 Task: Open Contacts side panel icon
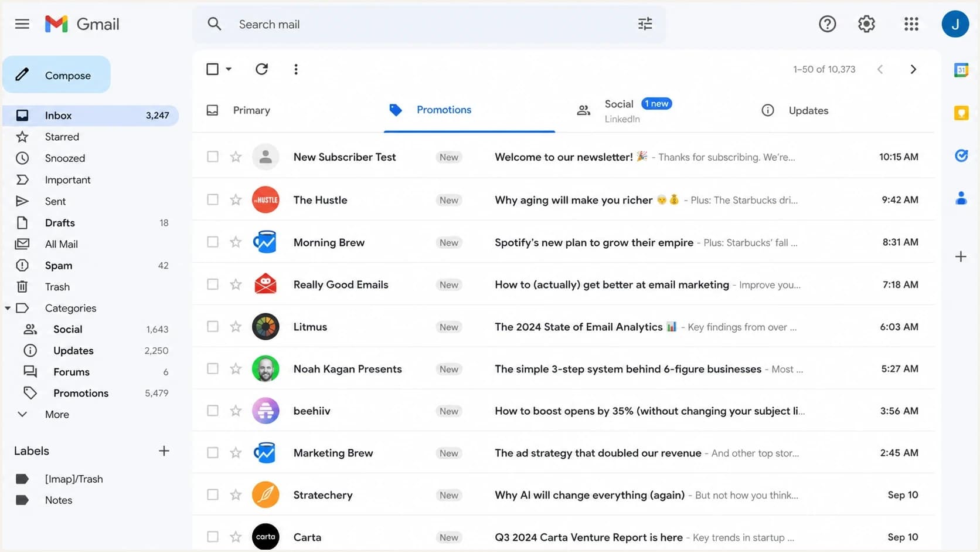(961, 198)
